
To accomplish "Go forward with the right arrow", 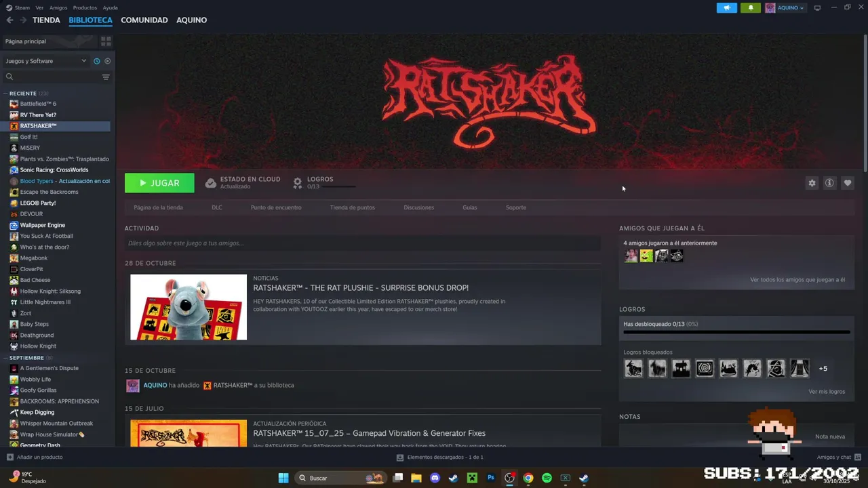I will point(23,20).
